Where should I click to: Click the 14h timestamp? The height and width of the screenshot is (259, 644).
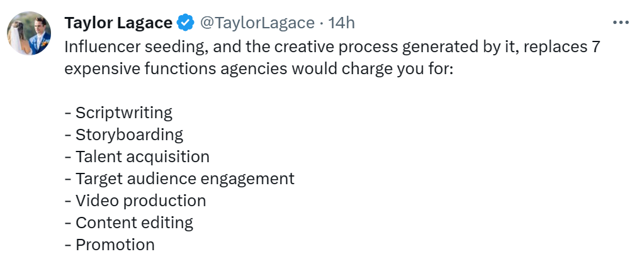coord(342,23)
